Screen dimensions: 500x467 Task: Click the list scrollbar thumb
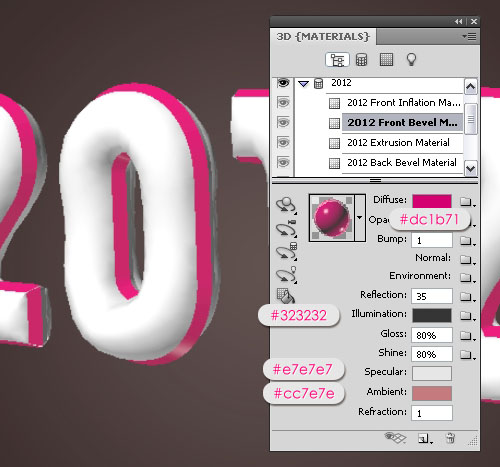[x=471, y=119]
